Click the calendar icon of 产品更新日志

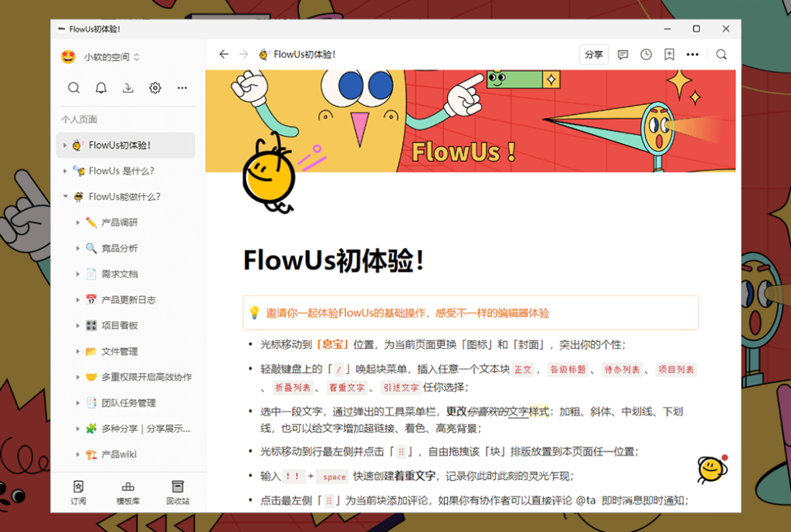[x=91, y=300]
